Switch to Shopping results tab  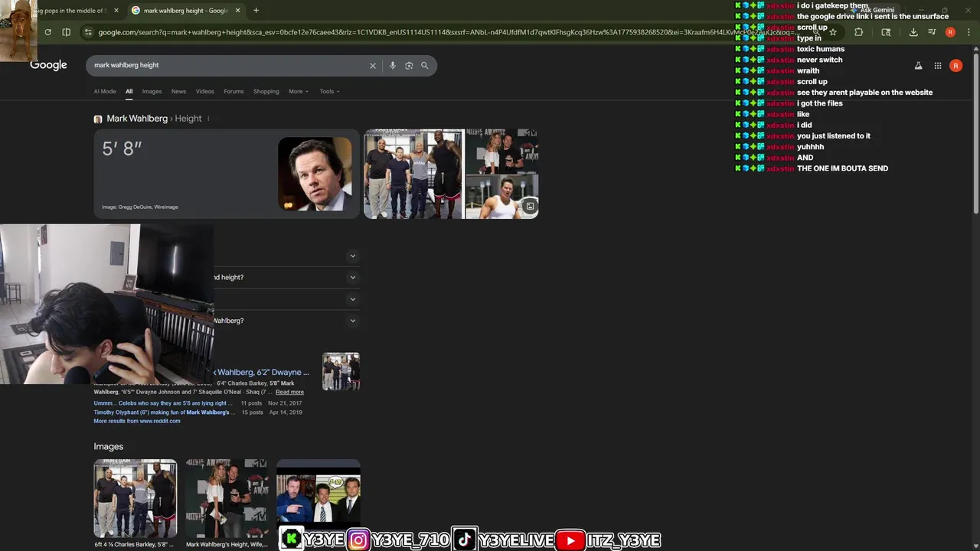(266, 92)
